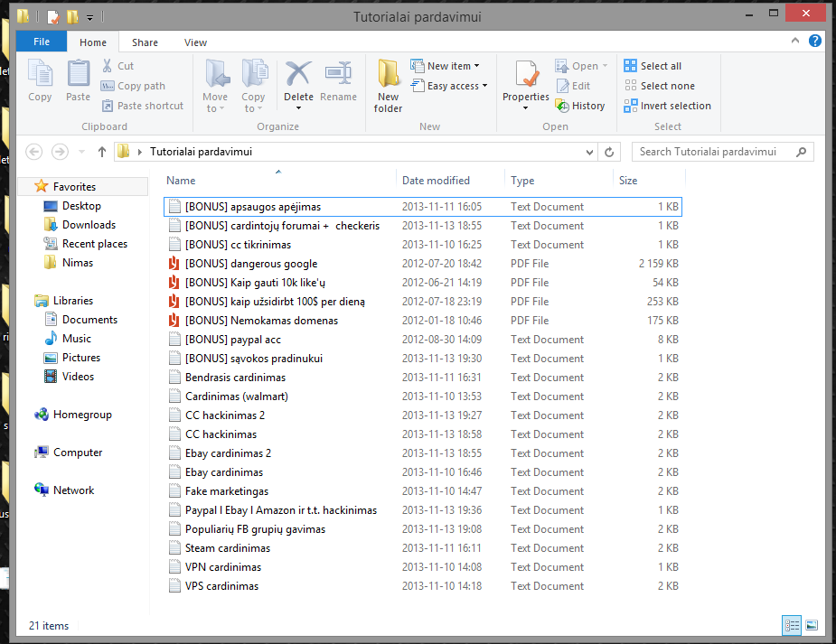Image resolution: width=836 pixels, height=644 pixels.
Task: Switch to the Home ribbon tab
Action: click(x=93, y=42)
